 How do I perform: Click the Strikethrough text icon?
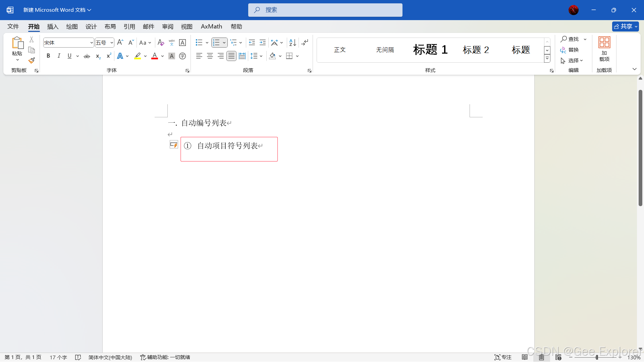coord(87,56)
